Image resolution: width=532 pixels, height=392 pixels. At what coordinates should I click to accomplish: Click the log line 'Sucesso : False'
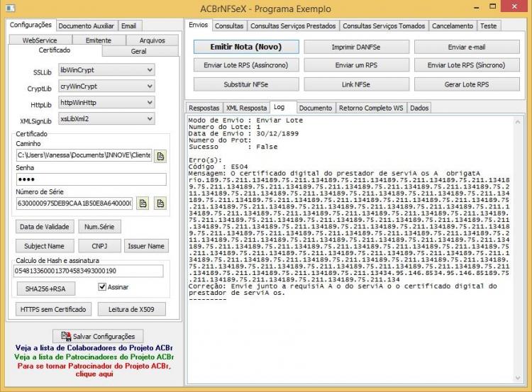tap(233, 147)
